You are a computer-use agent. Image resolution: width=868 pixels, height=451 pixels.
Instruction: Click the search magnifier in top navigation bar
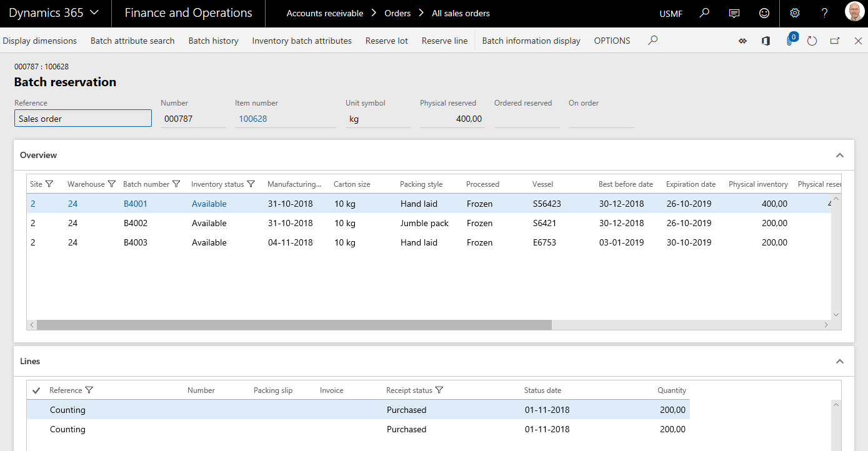704,13
